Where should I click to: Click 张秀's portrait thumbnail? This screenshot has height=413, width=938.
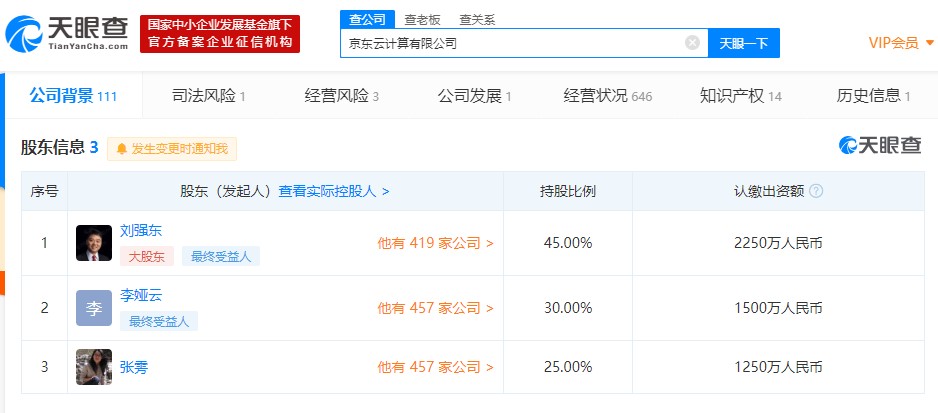[94, 367]
